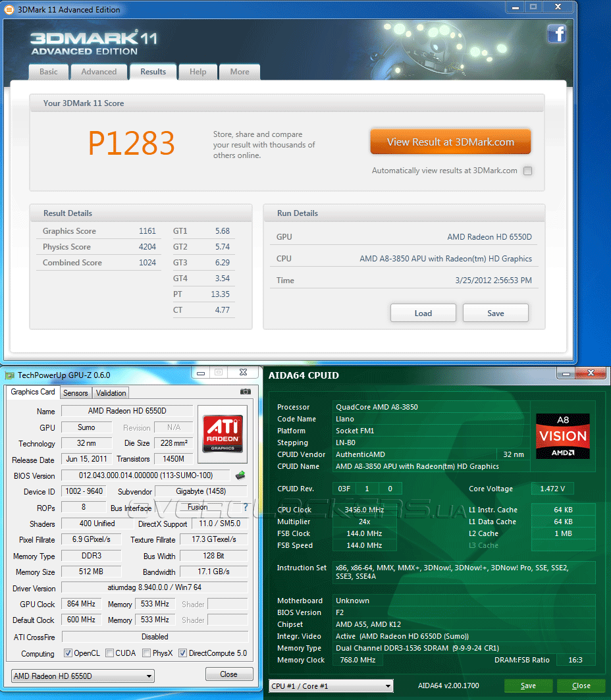Image resolution: width=611 pixels, height=700 pixels.
Task: Click the Graphics Score value 1161
Action: point(147,231)
